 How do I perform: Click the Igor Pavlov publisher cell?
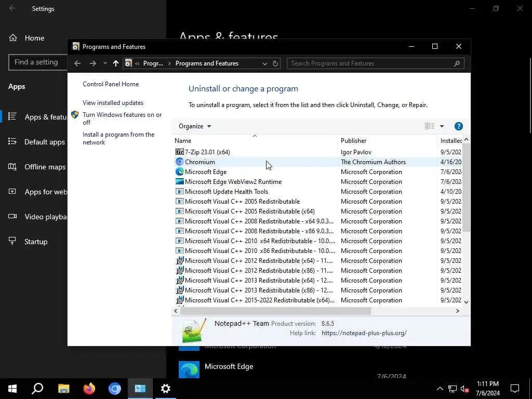pos(356,152)
